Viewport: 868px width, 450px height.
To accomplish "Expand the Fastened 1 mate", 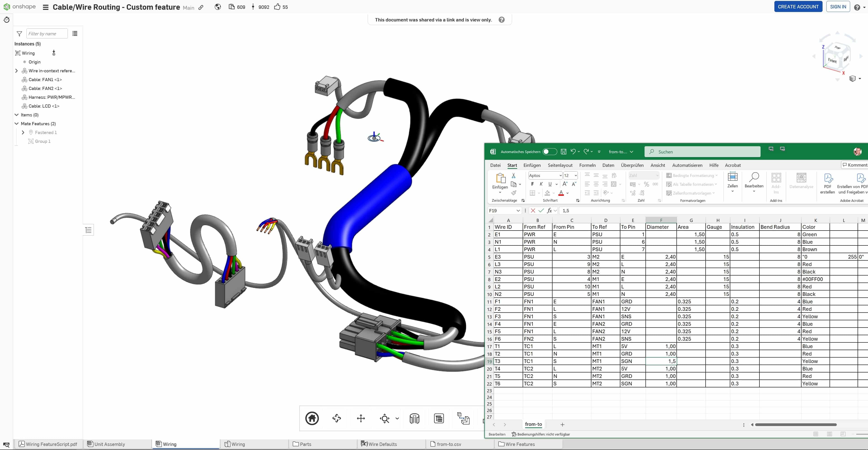I will 23,132.
